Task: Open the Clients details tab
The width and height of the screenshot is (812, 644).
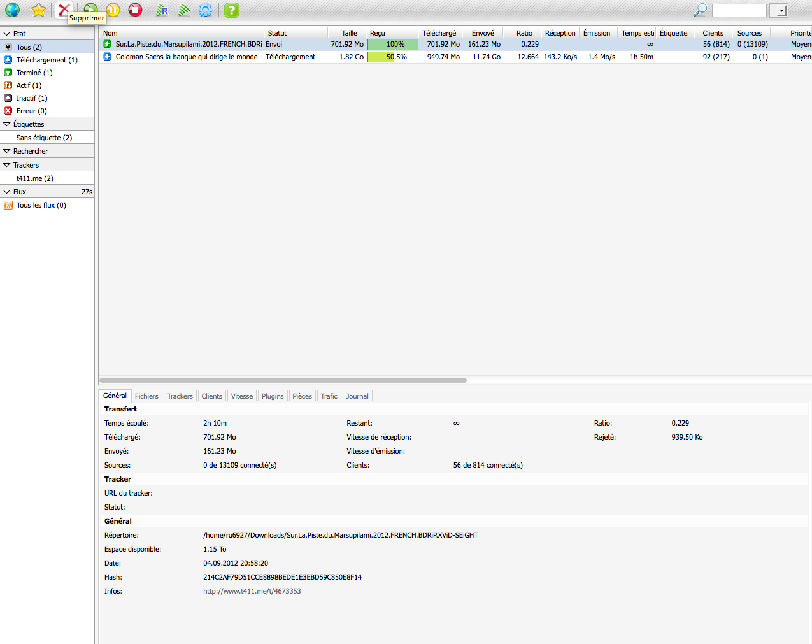Action: (x=211, y=396)
